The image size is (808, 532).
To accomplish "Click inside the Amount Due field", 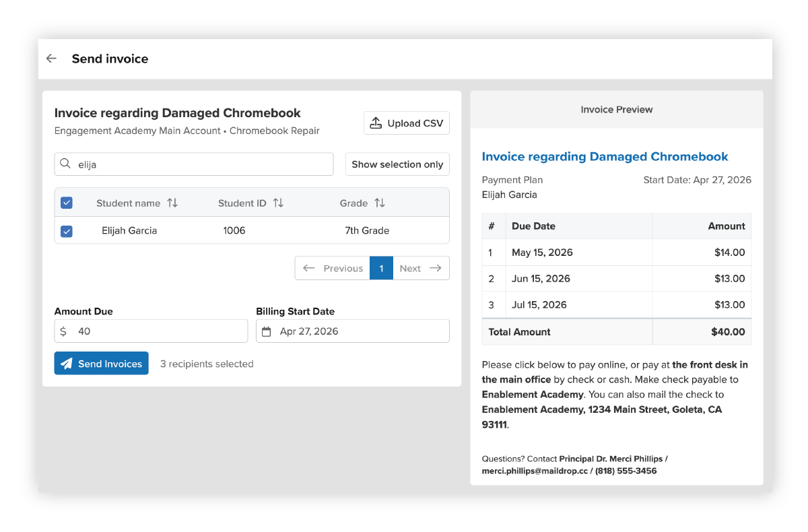I will click(151, 331).
